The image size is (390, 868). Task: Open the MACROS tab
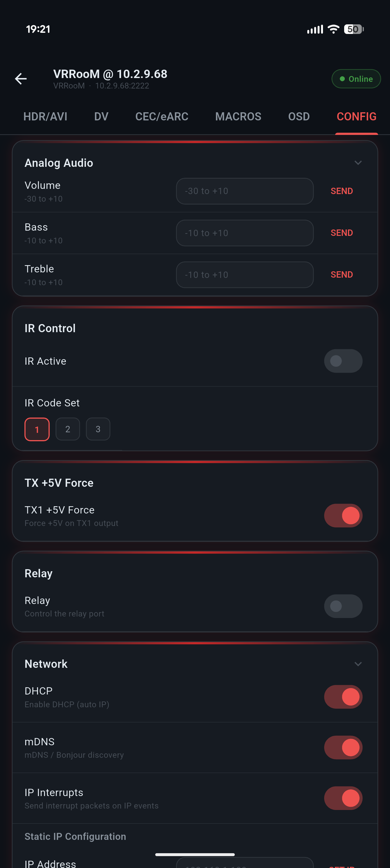(x=238, y=117)
